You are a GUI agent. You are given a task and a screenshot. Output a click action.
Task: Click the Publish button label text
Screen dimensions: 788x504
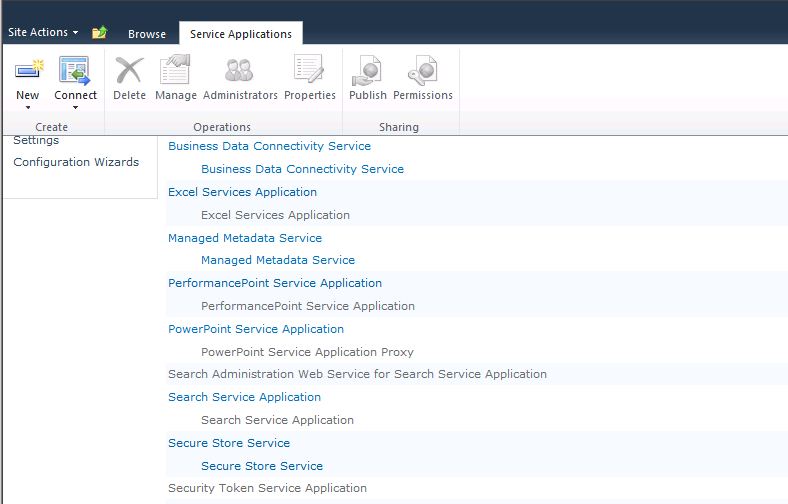pos(368,95)
